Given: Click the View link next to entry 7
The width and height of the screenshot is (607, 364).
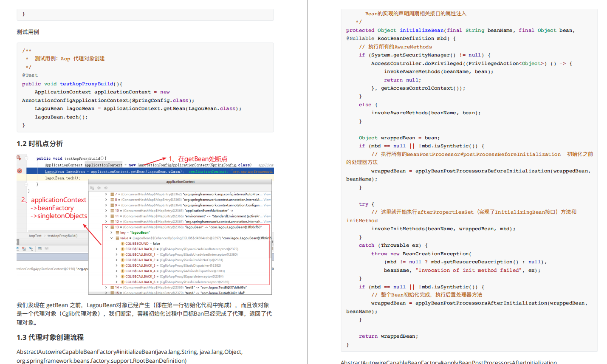Looking at the screenshot, I should click(268, 194).
